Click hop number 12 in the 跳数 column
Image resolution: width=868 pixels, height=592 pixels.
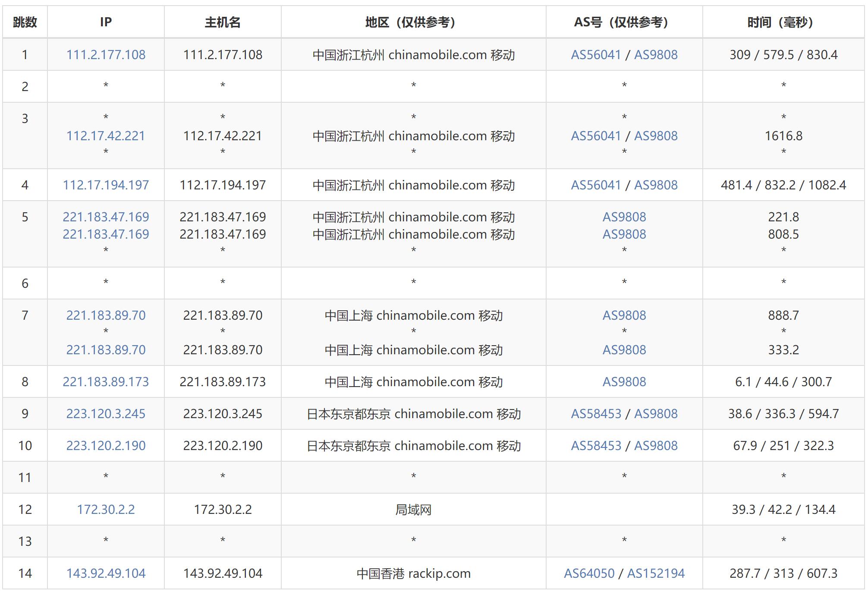click(25, 510)
